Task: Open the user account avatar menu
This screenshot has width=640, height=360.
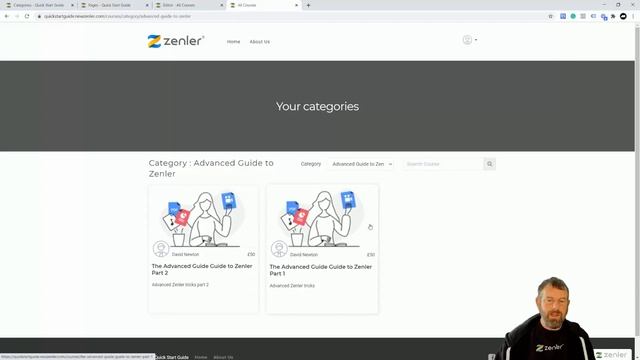Action: click(x=469, y=40)
